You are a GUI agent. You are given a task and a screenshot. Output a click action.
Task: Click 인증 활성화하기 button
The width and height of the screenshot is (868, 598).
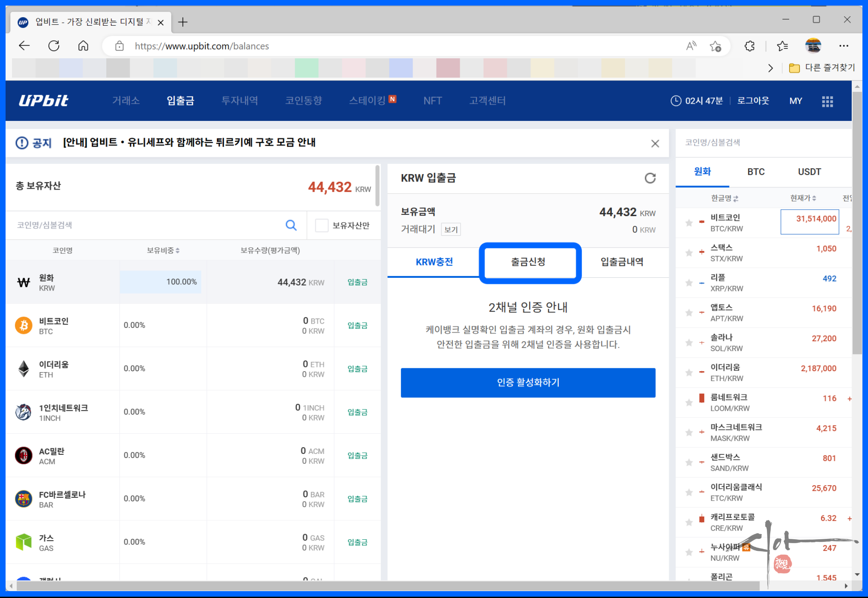[x=528, y=382]
